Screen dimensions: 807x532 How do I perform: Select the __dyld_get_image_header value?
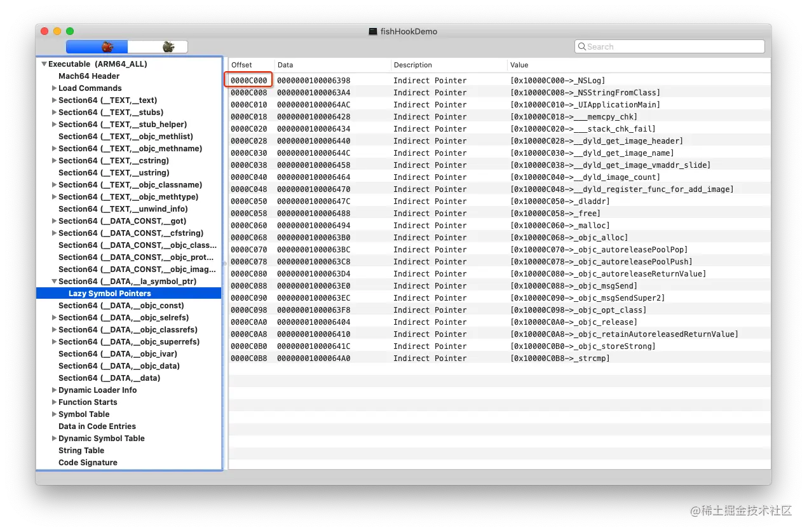point(597,141)
